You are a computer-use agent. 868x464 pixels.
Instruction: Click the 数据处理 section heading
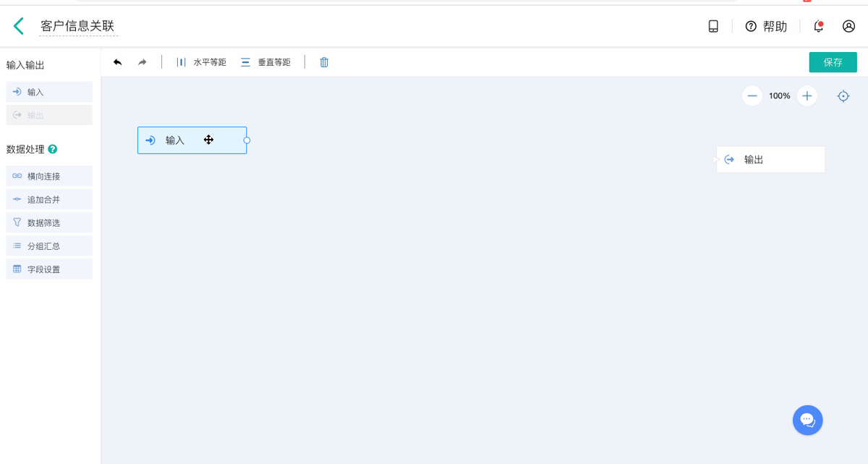(25, 149)
